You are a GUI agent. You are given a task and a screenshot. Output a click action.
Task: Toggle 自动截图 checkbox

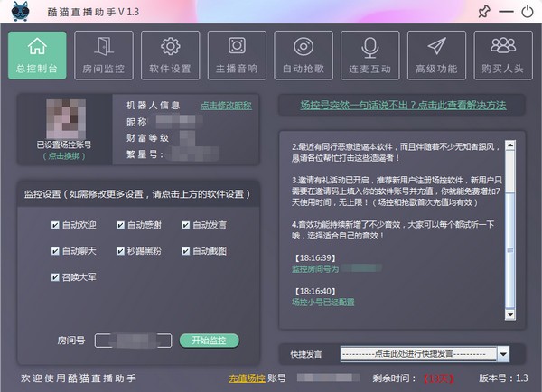point(185,251)
